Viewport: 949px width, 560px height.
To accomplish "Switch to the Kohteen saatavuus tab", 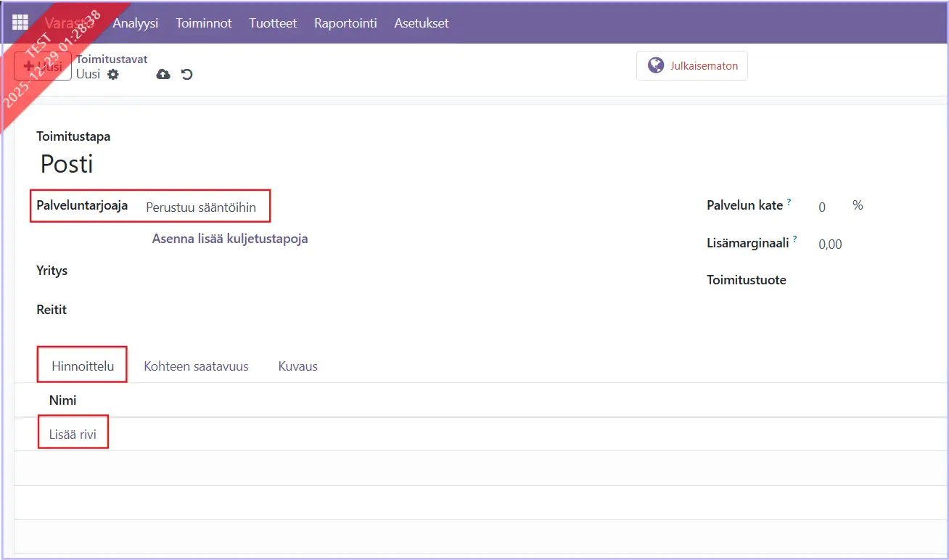I will (196, 366).
